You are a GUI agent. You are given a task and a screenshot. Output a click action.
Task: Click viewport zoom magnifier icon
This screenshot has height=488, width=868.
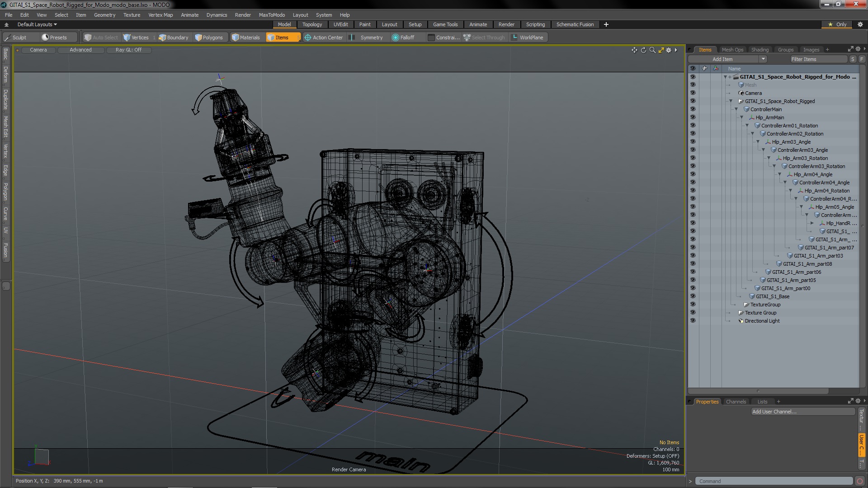coord(652,50)
